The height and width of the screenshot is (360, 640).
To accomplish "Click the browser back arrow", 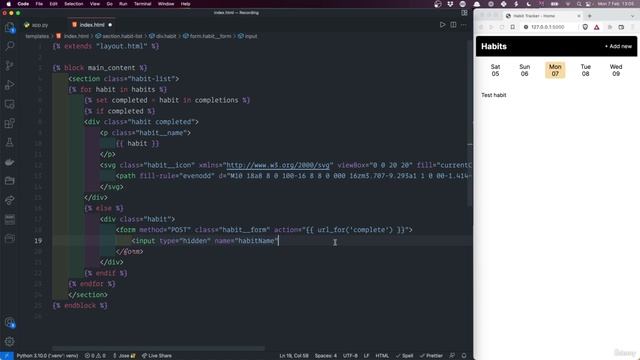I will coord(481,27).
